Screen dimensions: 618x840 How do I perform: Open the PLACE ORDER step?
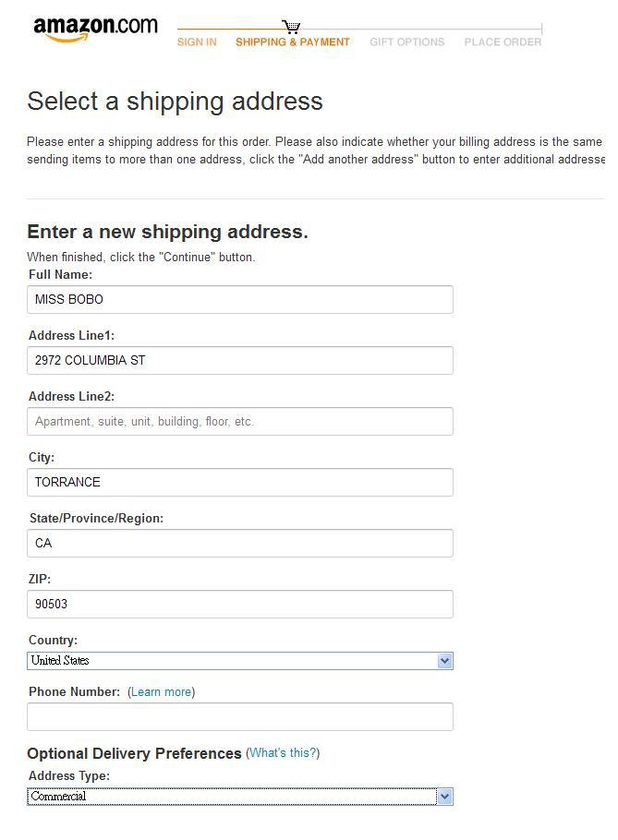click(x=503, y=42)
